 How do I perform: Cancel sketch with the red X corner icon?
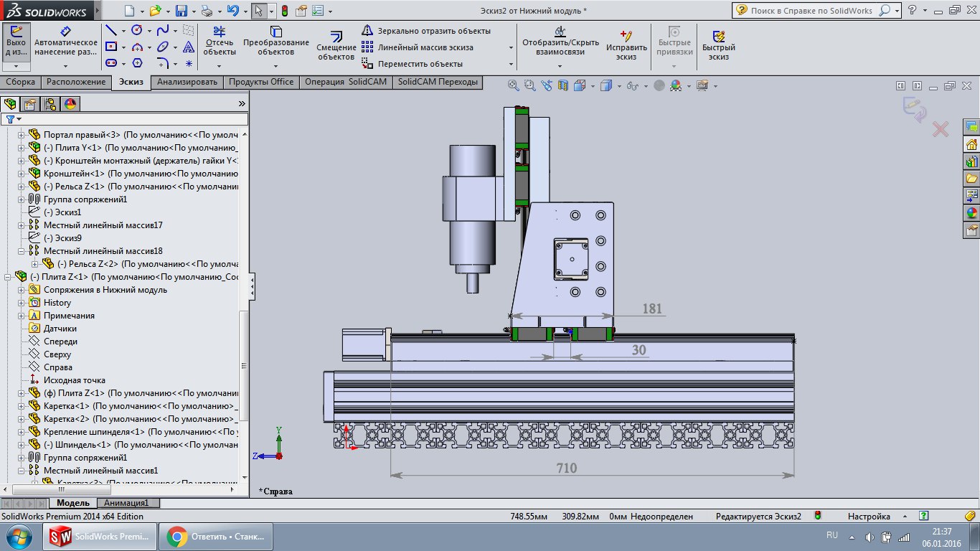pyautogui.click(x=940, y=129)
